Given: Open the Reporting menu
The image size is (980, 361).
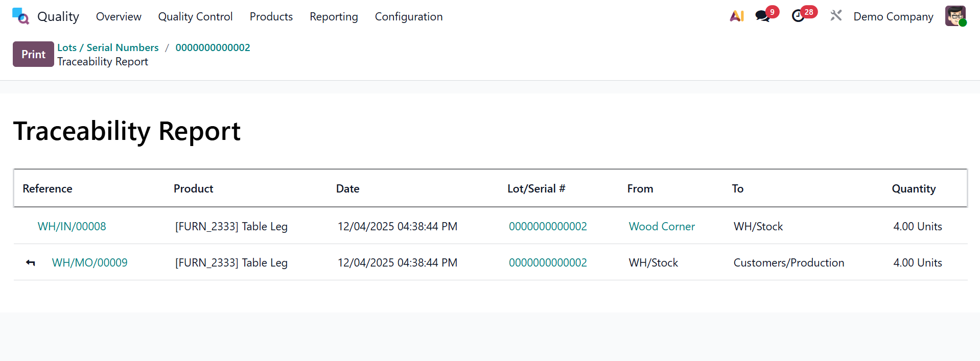Looking at the screenshot, I should tap(334, 16).
